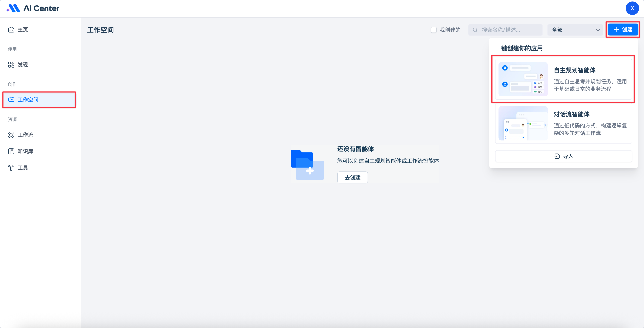Click the chevron arrow in the 全部 dropdown

coord(598,30)
